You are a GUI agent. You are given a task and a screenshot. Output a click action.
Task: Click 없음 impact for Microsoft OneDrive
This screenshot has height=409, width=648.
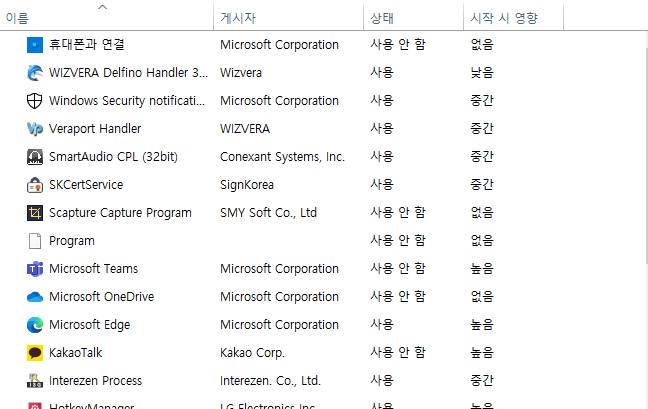(x=482, y=297)
